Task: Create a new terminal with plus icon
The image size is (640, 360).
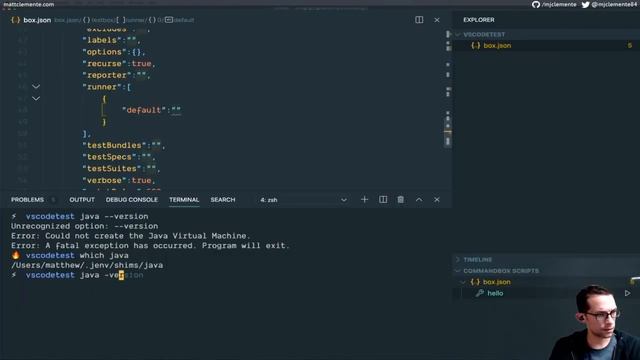Action: point(364,200)
